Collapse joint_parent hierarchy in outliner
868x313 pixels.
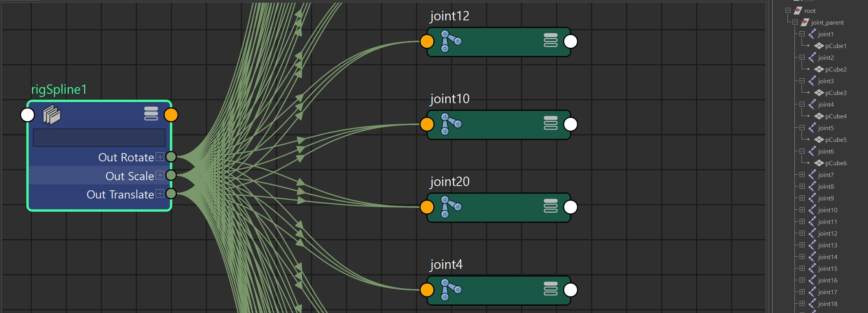(795, 22)
